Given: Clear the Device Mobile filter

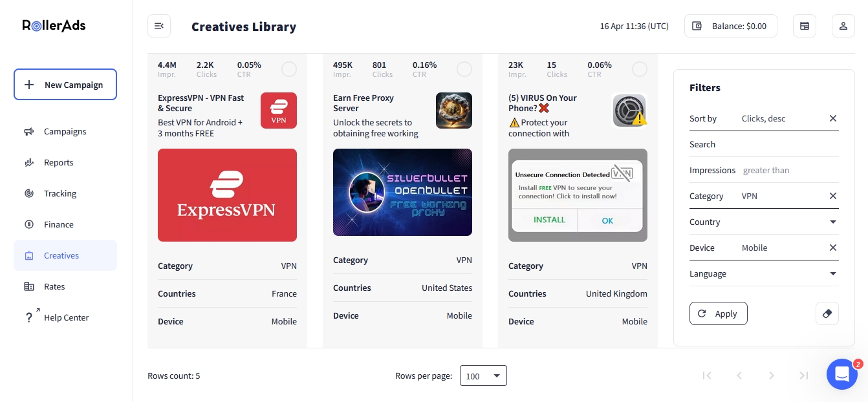Looking at the screenshot, I should tap(833, 248).
